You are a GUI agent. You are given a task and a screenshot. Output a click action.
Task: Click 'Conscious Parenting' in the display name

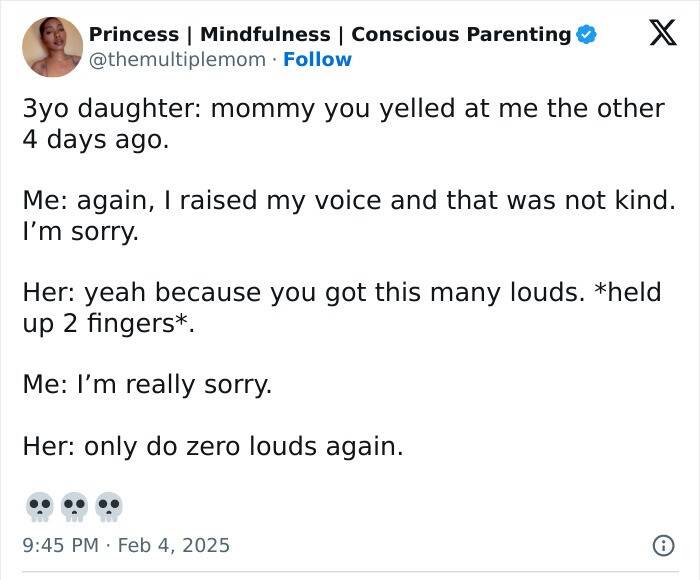pos(460,35)
